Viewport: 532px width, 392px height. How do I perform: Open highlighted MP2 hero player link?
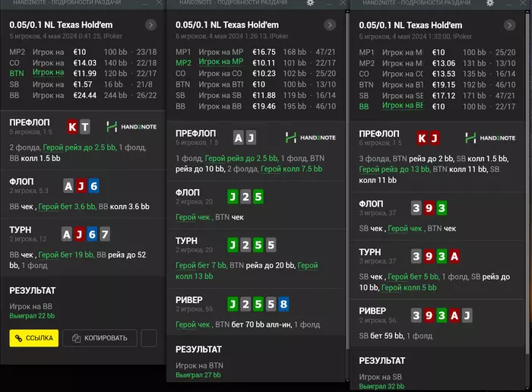click(221, 62)
